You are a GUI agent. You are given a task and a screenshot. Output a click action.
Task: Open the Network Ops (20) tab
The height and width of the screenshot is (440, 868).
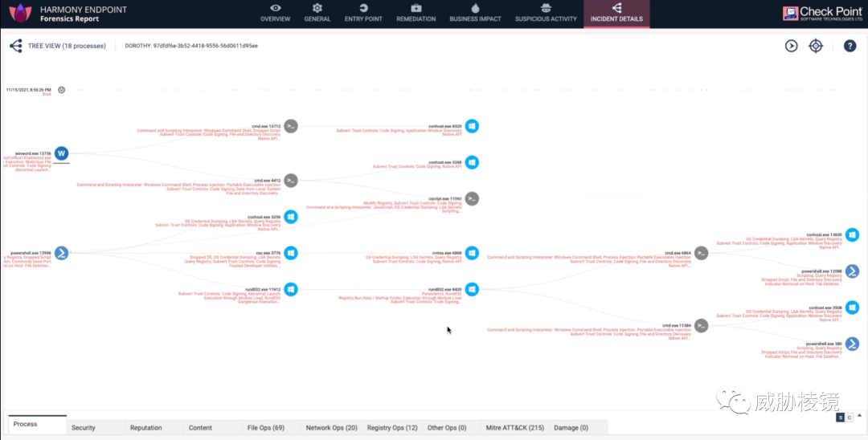tap(332, 427)
